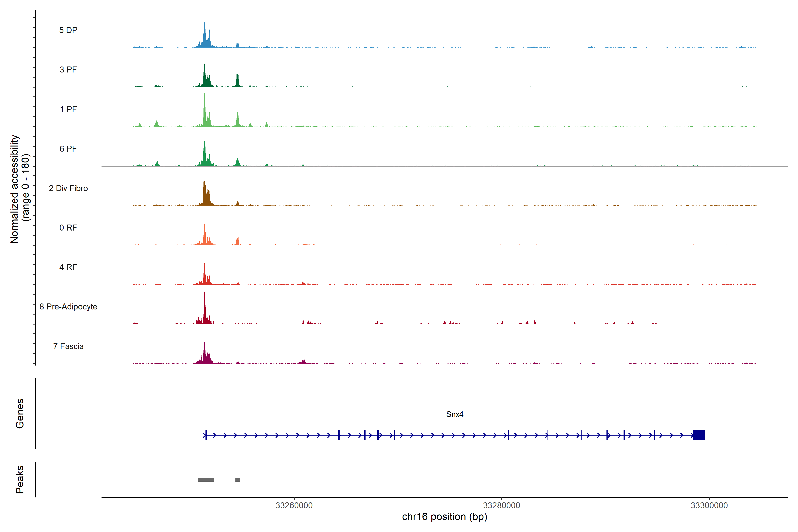
Task: Click the 8 Pre-Adipocyte label
Action: (x=68, y=307)
